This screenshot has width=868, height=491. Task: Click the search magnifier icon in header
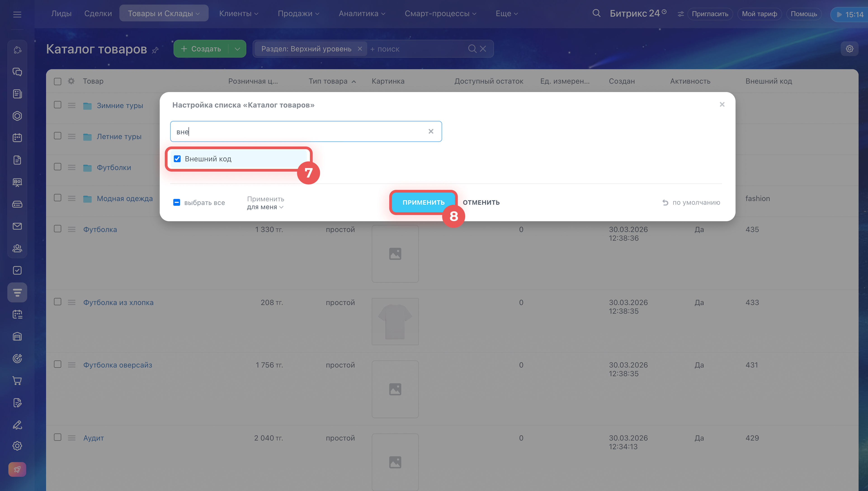[596, 14]
